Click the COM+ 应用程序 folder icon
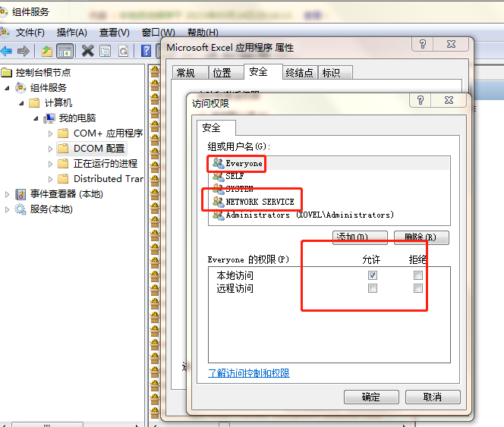 [x=63, y=133]
